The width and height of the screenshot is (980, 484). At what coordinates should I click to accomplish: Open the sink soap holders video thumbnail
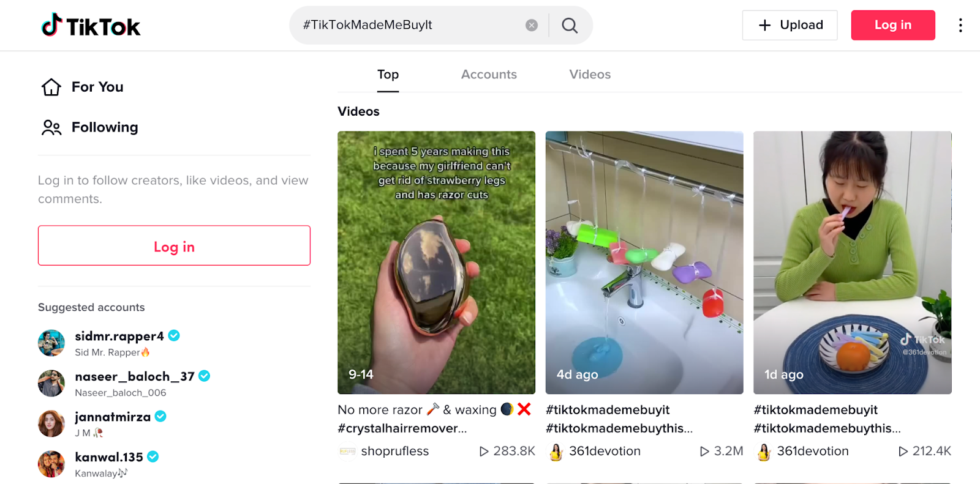pyautogui.click(x=644, y=262)
